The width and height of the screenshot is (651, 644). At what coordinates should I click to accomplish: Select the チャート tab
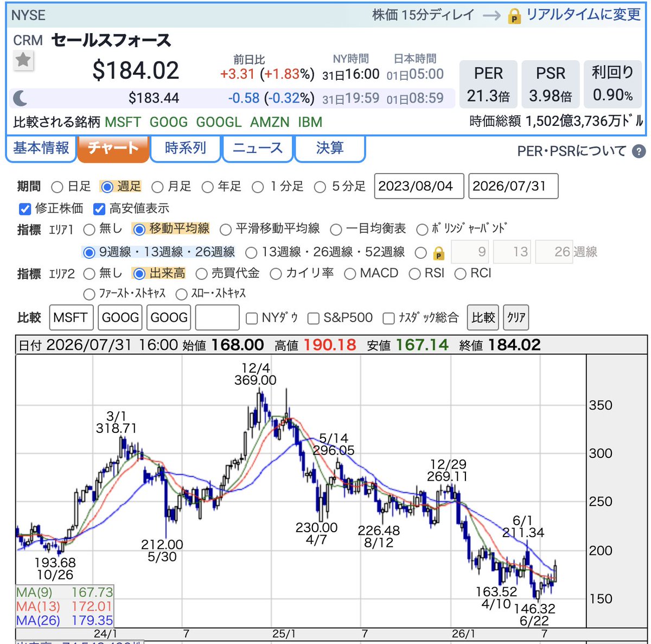(113, 148)
